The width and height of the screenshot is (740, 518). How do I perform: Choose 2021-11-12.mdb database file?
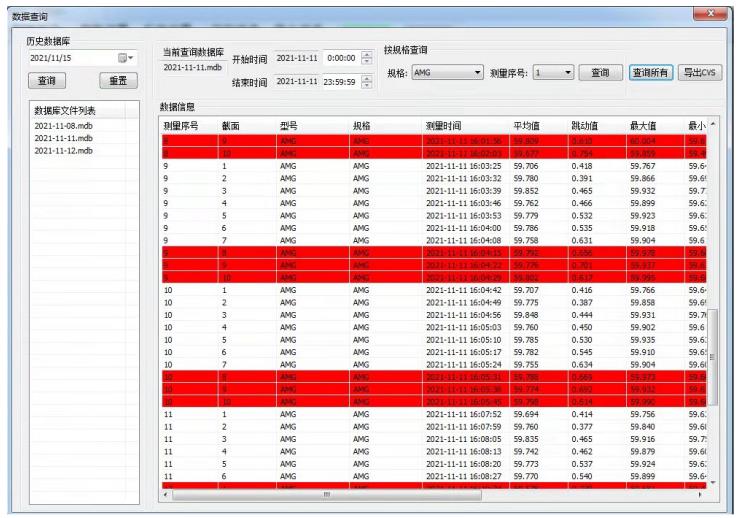pos(64,151)
